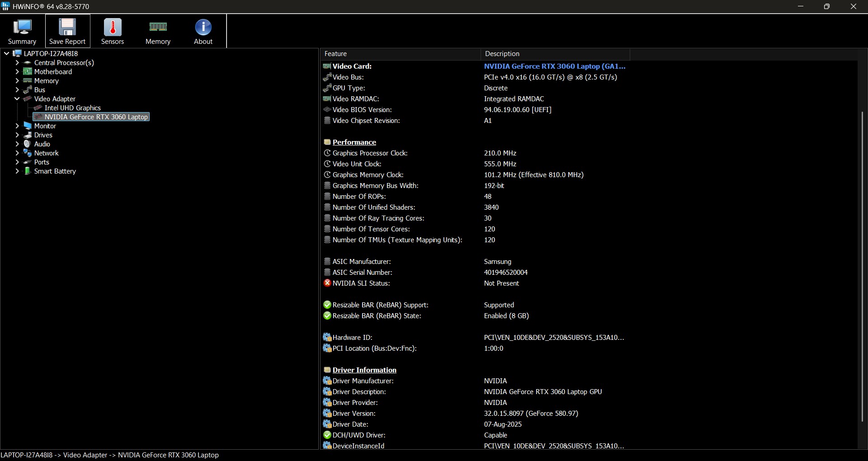Restore down the HWiNFO window
This screenshot has height=461, width=868.
click(827, 6)
